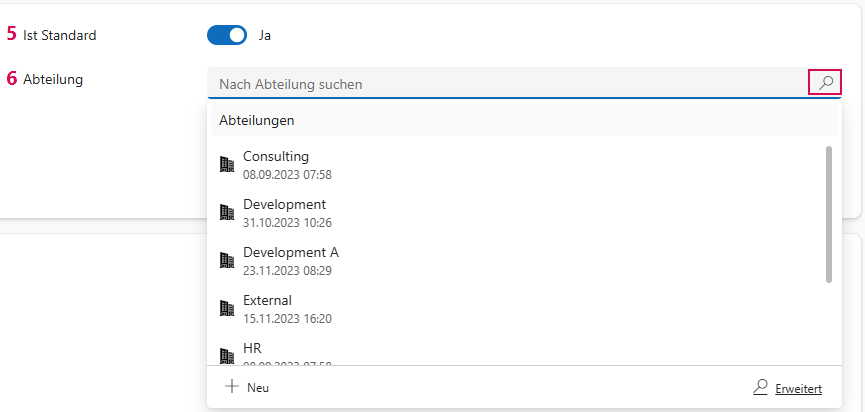
Task: Click the magnifier icon next to Erweitert
Action: [x=761, y=387]
